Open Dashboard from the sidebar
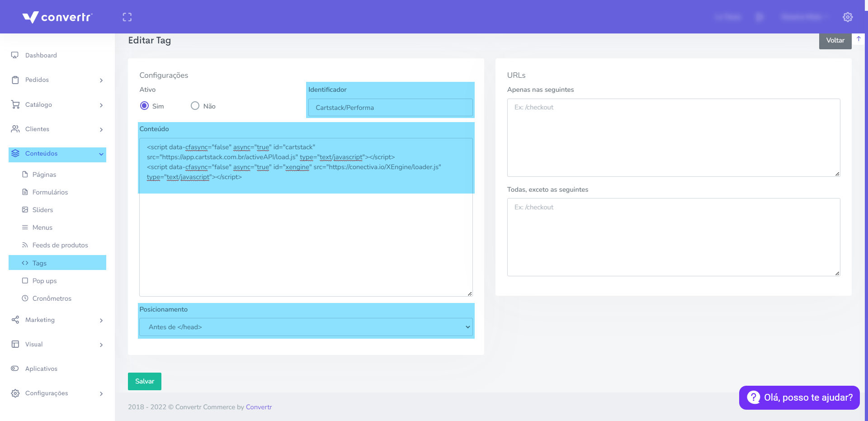 click(41, 55)
